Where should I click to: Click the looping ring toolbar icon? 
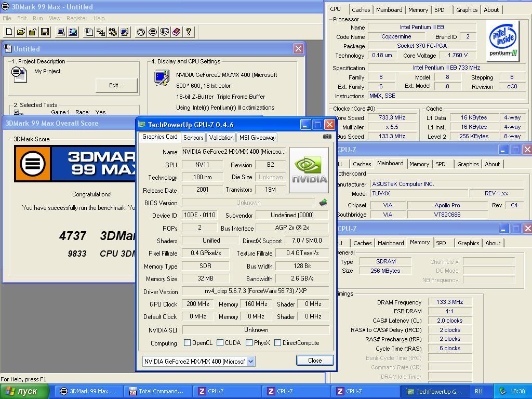pos(141,32)
